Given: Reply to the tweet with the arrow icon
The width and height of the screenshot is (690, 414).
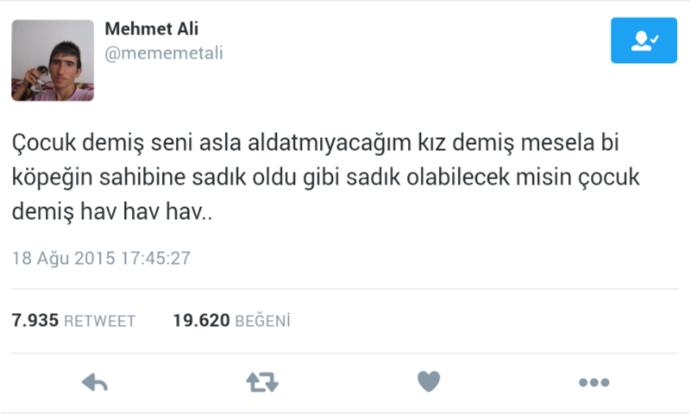Looking at the screenshot, I should click(x=95, y=382).
